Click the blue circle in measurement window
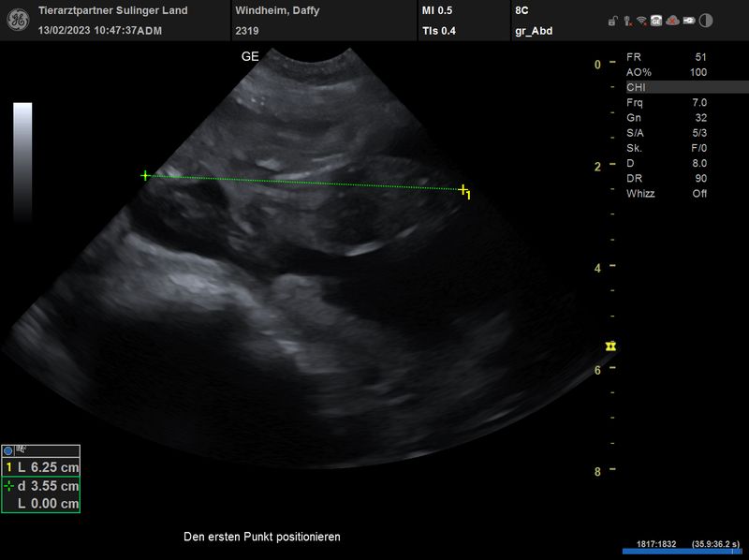Screen dimensions: 749x560 pos(7,450)
